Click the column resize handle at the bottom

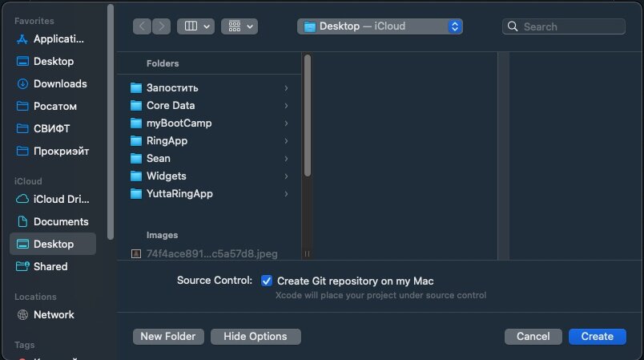point(308,254)
